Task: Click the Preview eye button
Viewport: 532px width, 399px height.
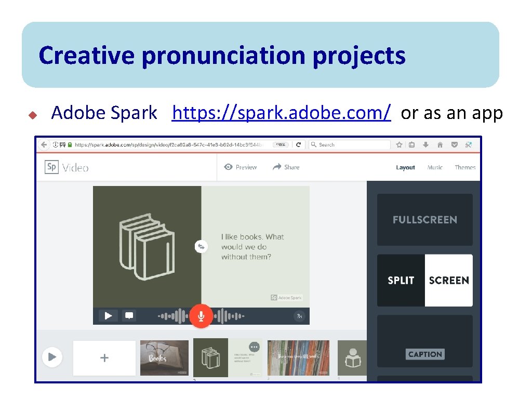Action: click(x=240, y=167)
